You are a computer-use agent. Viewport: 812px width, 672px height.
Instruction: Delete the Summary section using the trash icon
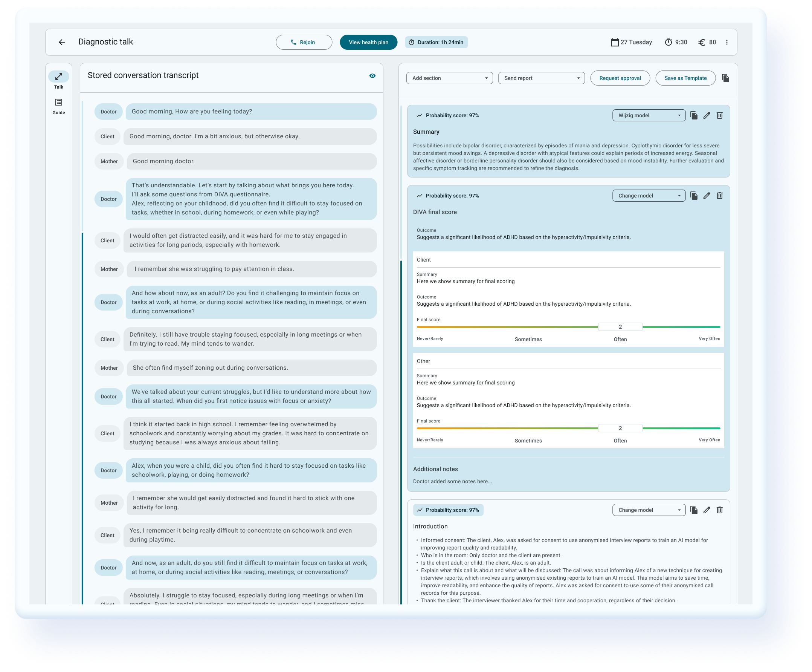(x=719, y=115)
